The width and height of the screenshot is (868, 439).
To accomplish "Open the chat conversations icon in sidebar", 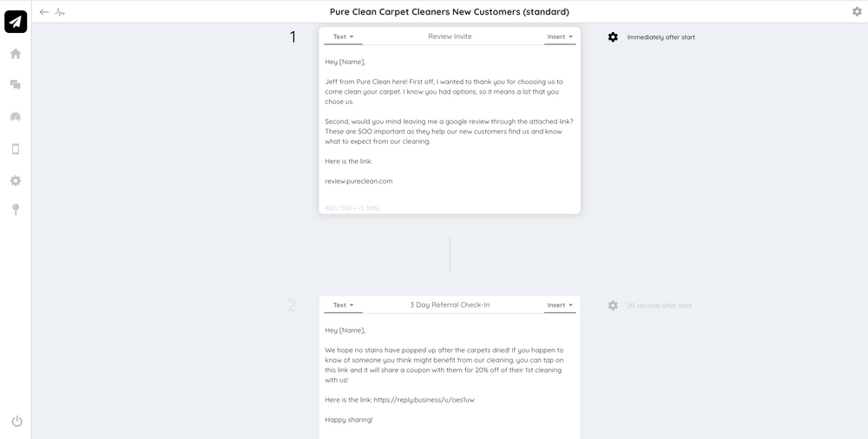I will click(x=16, y=85).
